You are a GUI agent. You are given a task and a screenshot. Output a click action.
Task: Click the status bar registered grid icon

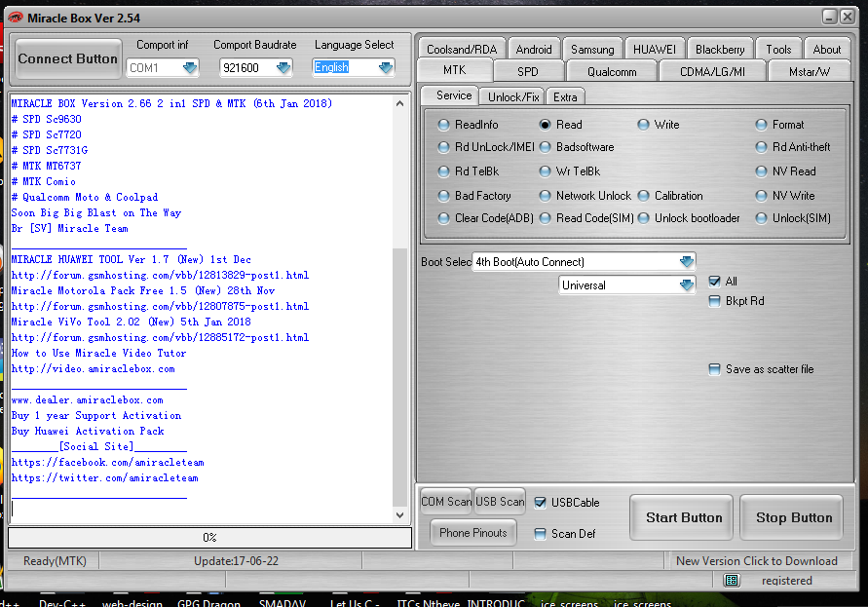(732, 580)
